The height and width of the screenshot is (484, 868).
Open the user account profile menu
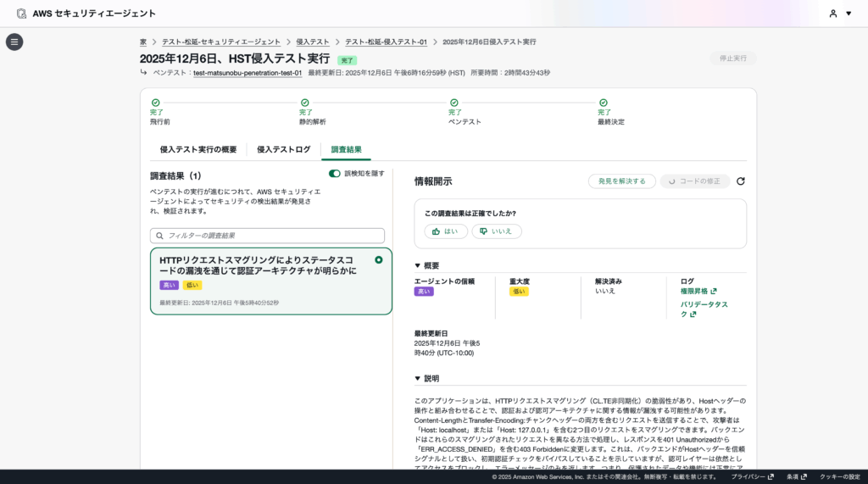tap(833, 14)
